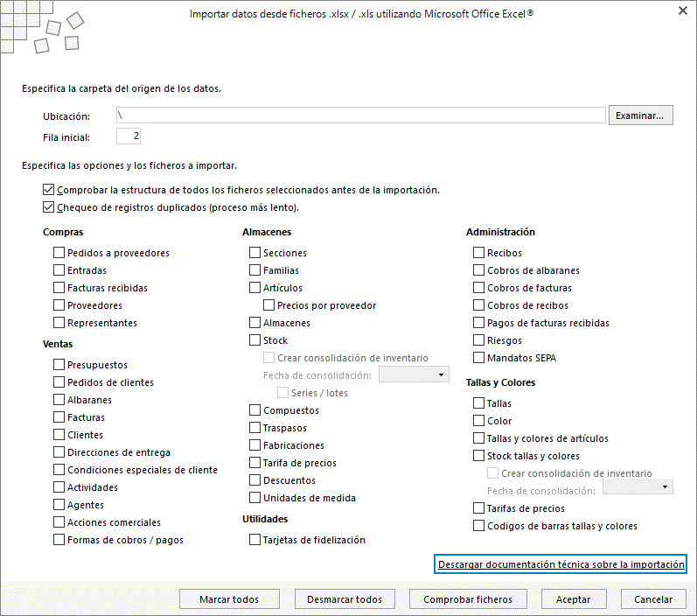The height and width of the screenshot is (616, 697).
Task: Enable Cobros de facturas
Action: tap(478, 288)
